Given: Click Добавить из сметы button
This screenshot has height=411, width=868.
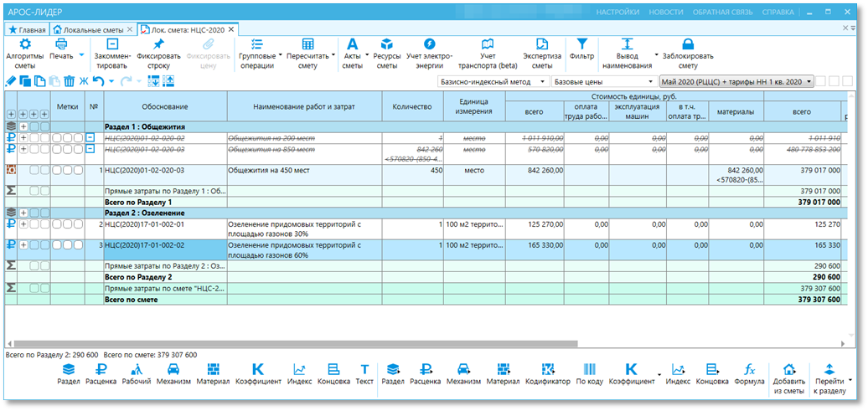Looking at the screenshot, I should [x=789, y=378].
